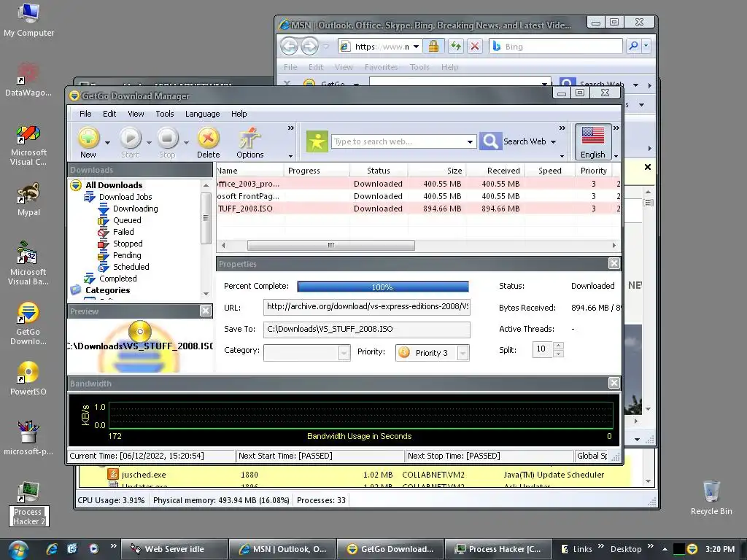This screenshot has width=747, height=560.
Task: Select the Failed tree item
Action: [x=123, y=232]
